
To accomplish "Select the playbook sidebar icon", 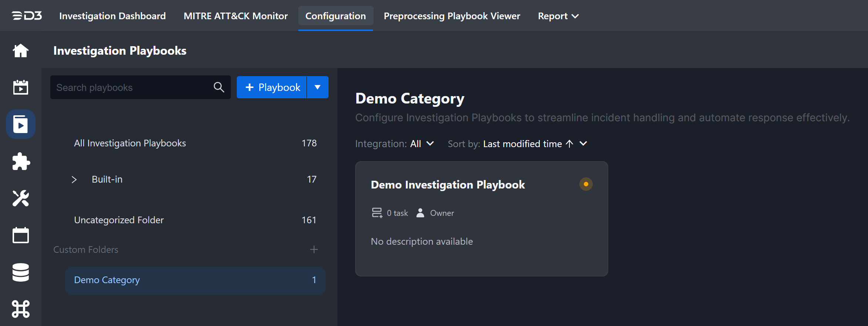I will point(21,124).
